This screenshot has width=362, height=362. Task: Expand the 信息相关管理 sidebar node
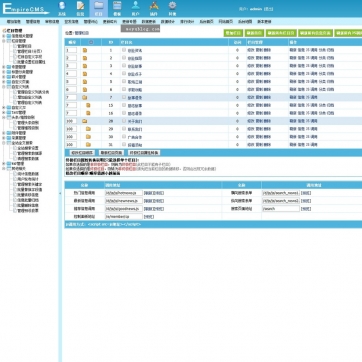4,36
